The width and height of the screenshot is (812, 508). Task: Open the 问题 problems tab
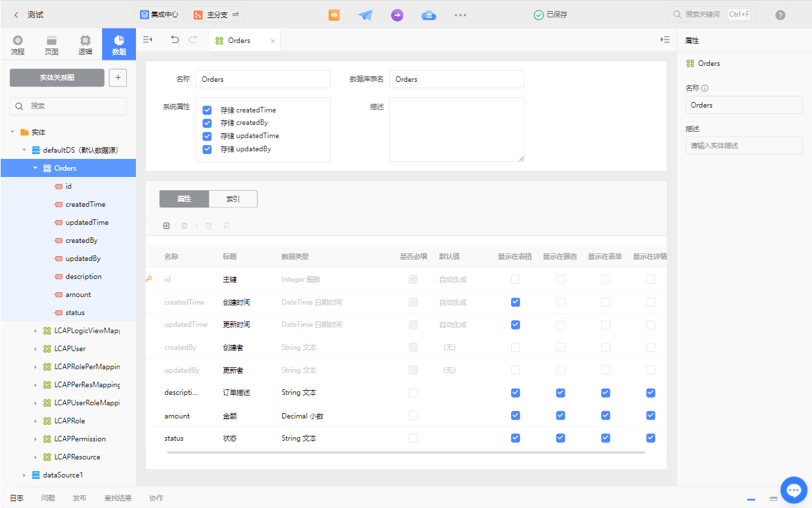(x=48, y=498)
